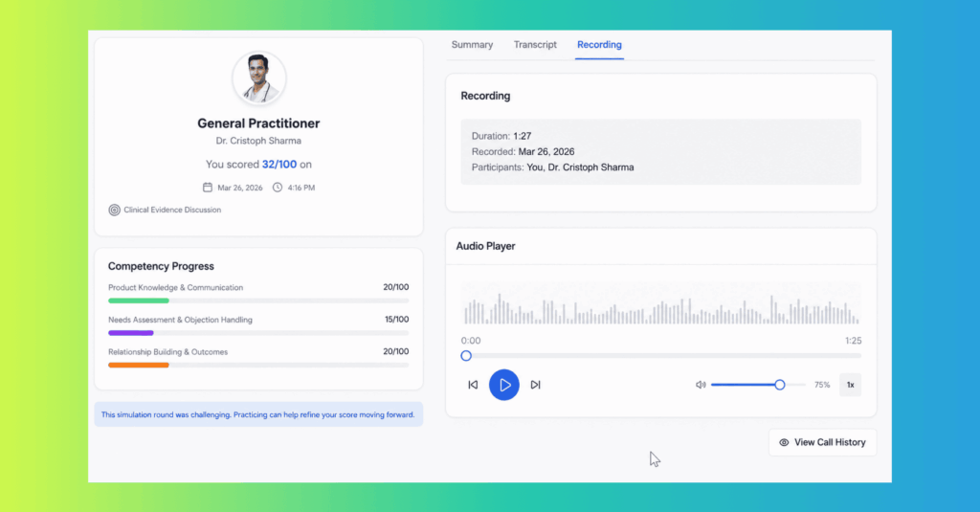This screenshot has width=980, height=512.
Task: Click the Participants line in Recording
Action: [x=552, y=167]
